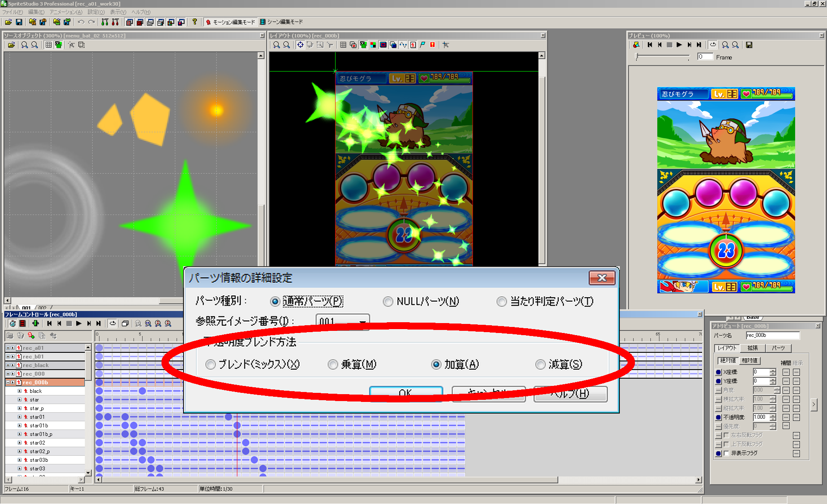Click OK in the parts detail dialog
827x504 pixels.
click(406, 394)
